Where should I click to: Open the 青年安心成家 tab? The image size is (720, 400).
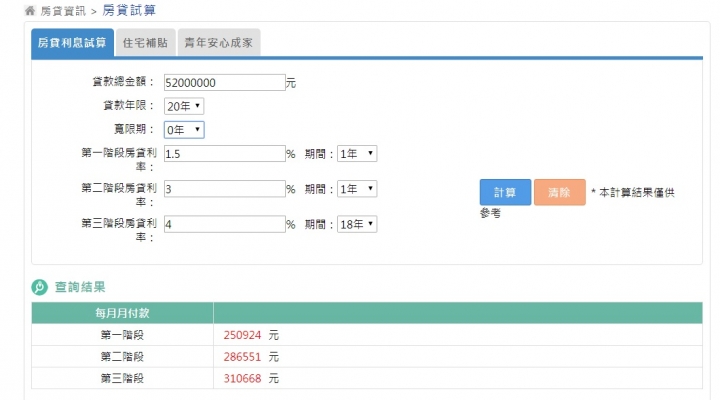(219, 43)
